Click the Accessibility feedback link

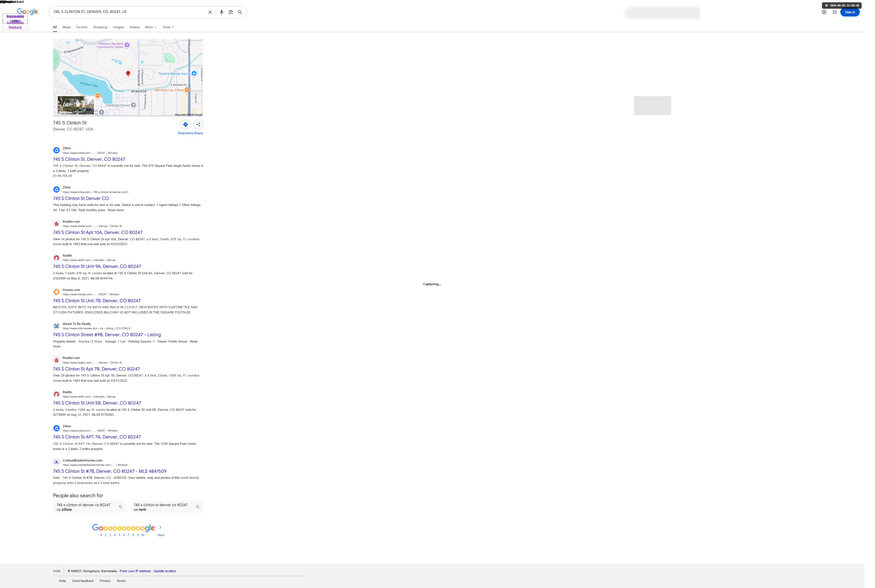[15, 25]
